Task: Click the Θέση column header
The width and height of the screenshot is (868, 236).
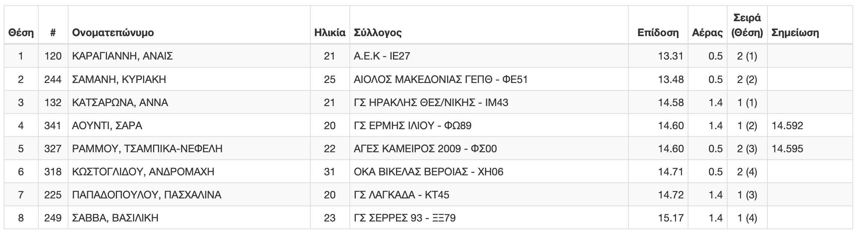Action: [21, 33]
